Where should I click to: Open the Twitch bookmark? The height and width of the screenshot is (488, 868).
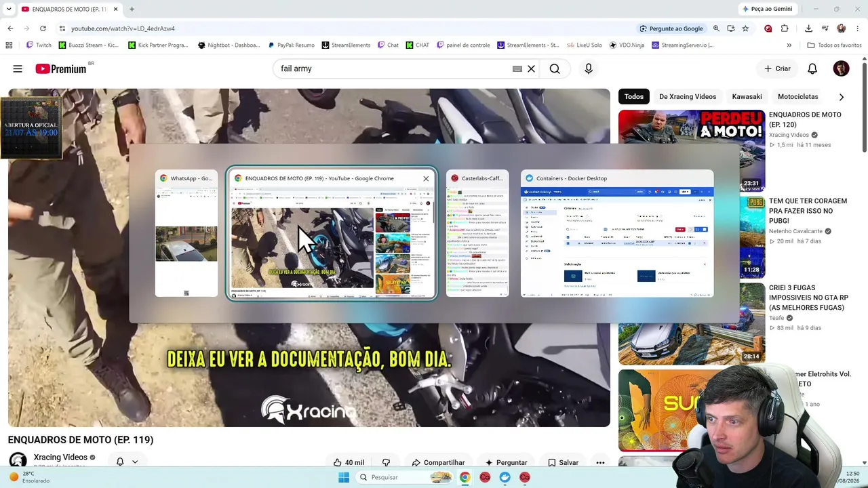[39, 45]
